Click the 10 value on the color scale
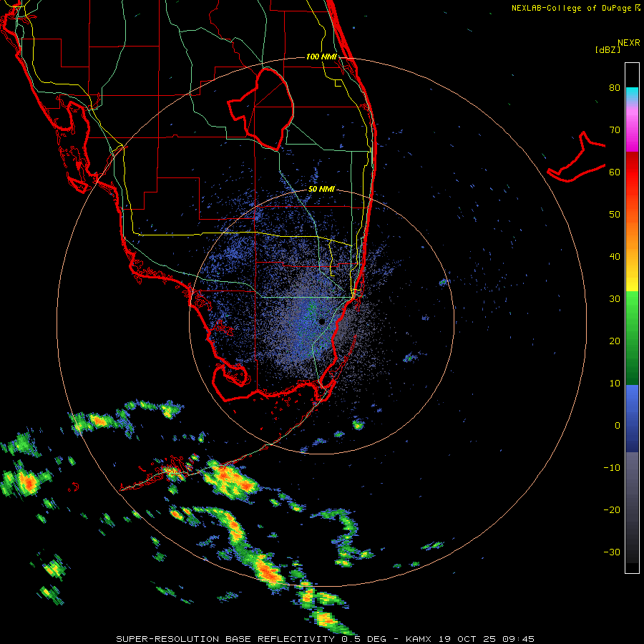644x644 pixels. coord(615,384)
